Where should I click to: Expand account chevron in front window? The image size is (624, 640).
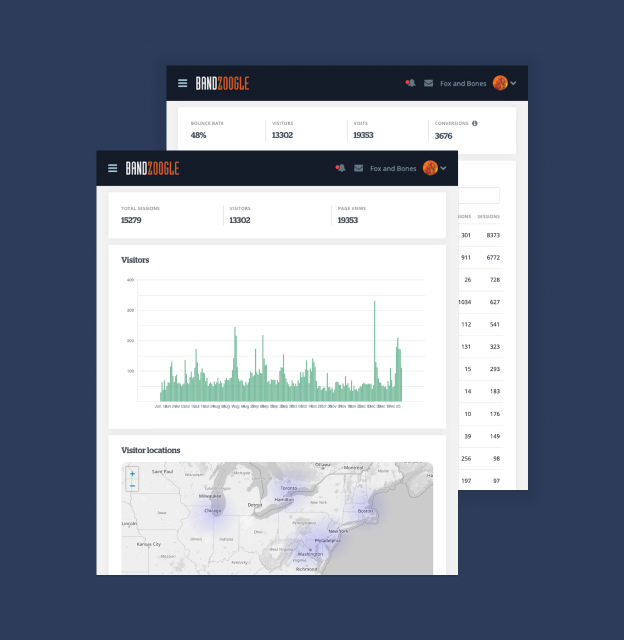(x=443, y=168)
